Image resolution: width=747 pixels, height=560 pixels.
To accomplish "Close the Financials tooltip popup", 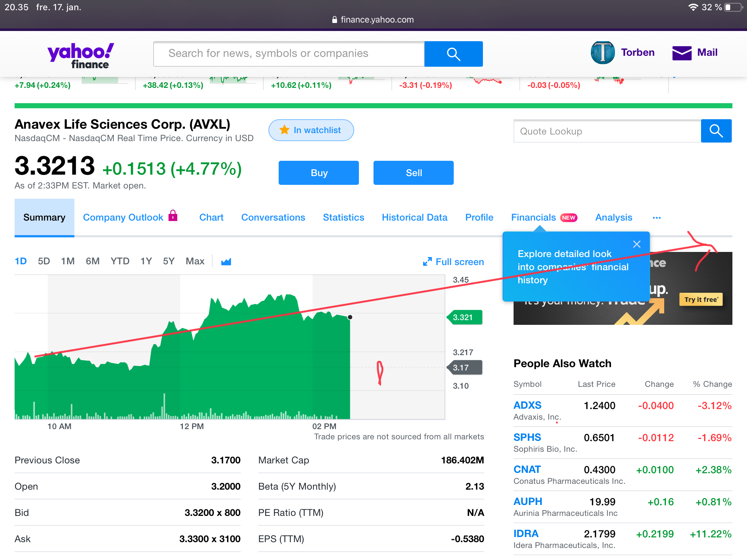I will (636, 244).
